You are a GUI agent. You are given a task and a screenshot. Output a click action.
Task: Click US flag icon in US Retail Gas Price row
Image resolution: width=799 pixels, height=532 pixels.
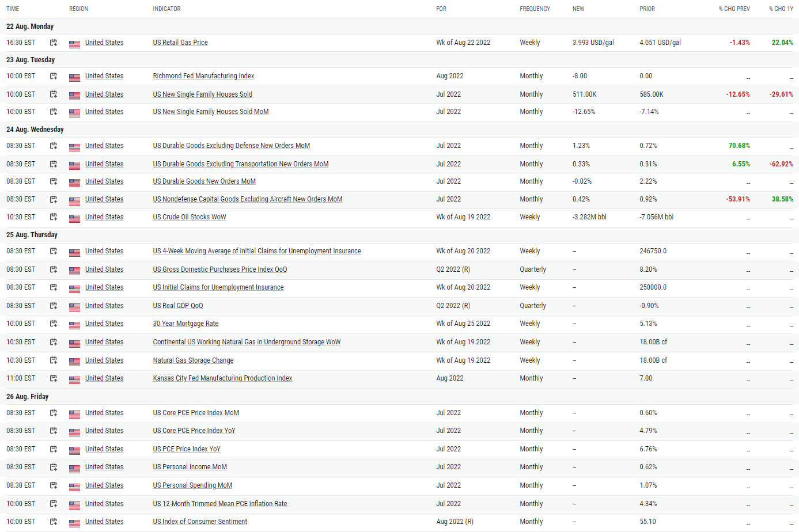[74, 44]
